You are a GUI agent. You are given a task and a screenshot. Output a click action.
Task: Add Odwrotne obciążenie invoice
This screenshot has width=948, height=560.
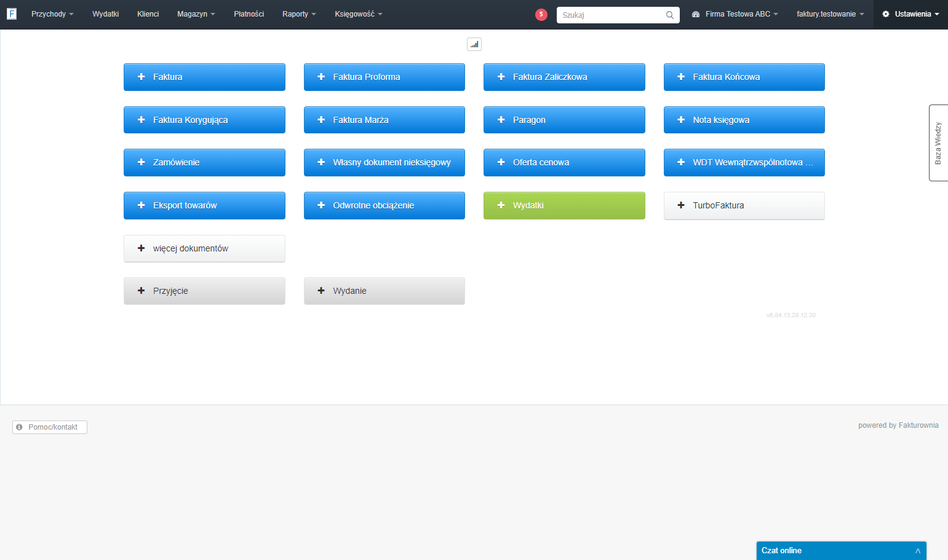point(384,205)
